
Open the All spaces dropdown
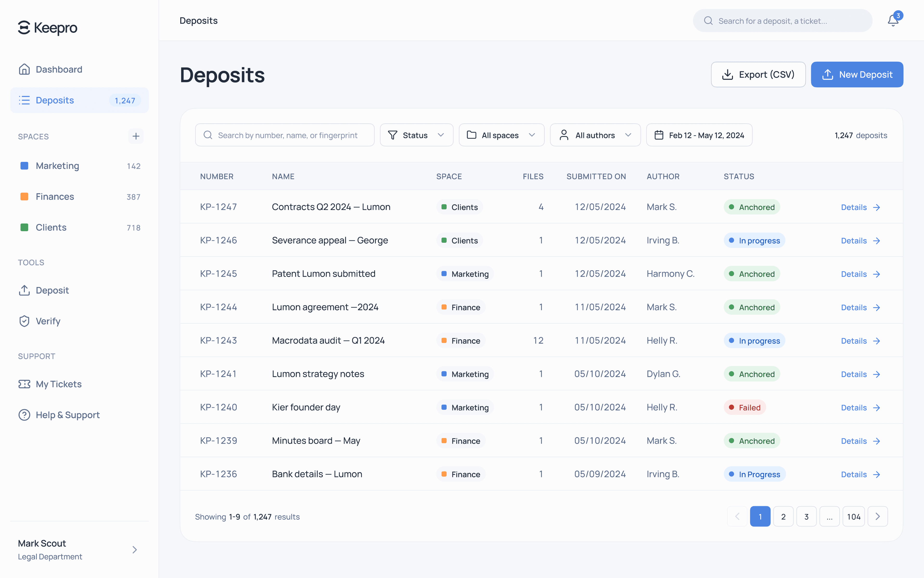tap(501, 135)
